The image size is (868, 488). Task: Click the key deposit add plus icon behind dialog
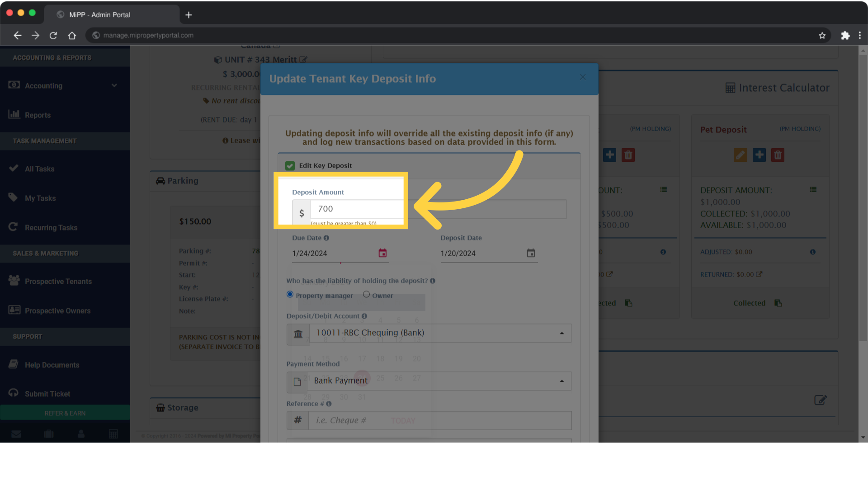click(609, 155)
